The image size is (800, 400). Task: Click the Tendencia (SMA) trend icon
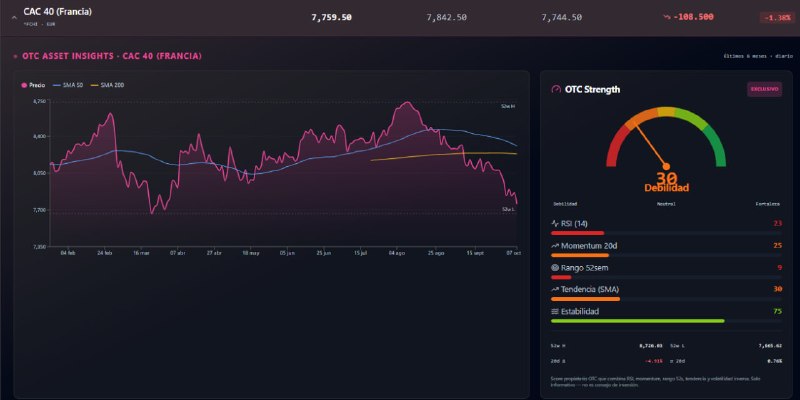tap(555, 289)
